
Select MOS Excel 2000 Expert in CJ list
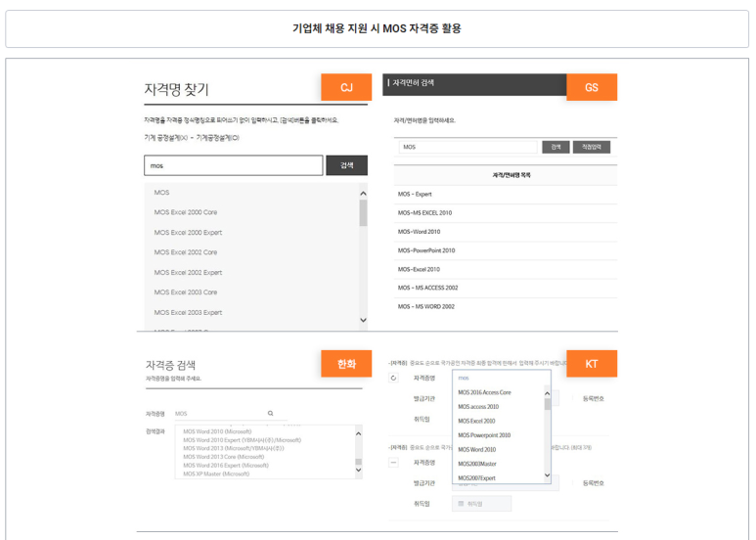[x=188, y=233]
